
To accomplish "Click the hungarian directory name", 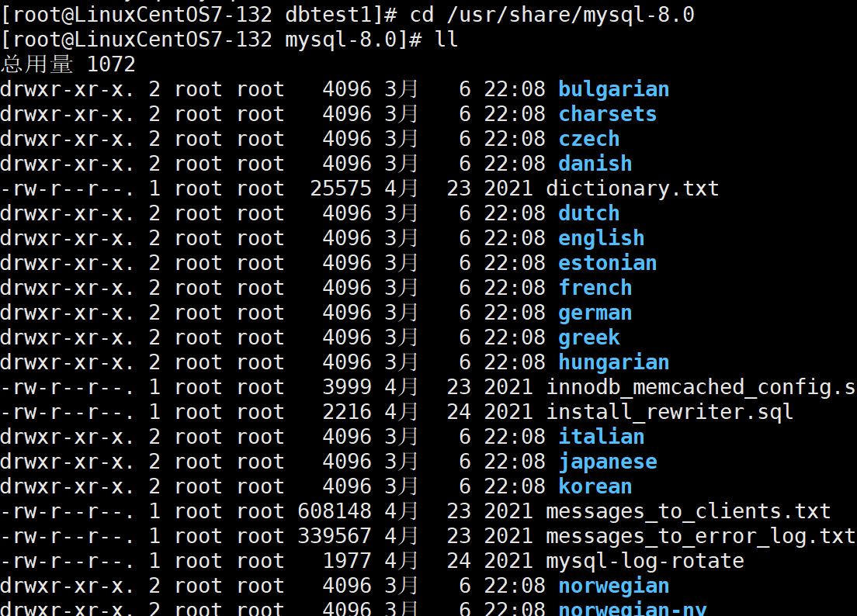I will 613,362.
